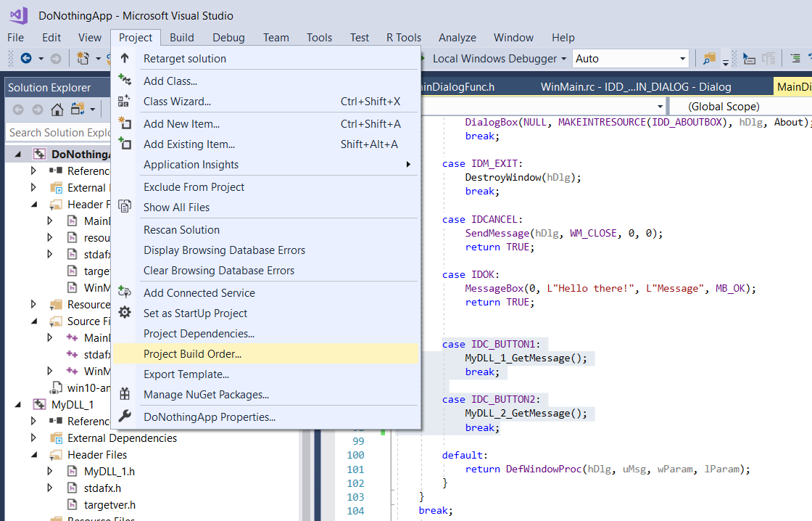
Task: Switch to the MainDialogFunc.h tab
Action: click(x=458, y=86)
